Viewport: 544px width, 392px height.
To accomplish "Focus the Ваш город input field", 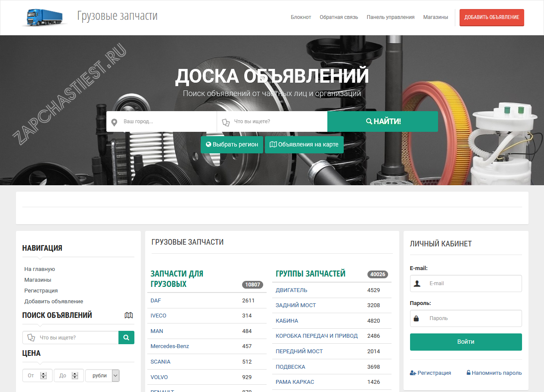I will pos(168,121).
